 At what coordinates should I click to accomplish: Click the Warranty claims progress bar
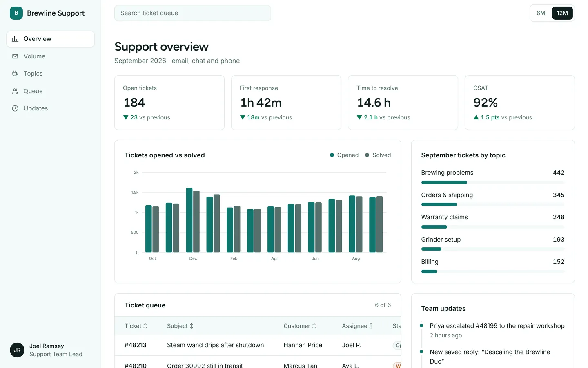pos(493,227)
